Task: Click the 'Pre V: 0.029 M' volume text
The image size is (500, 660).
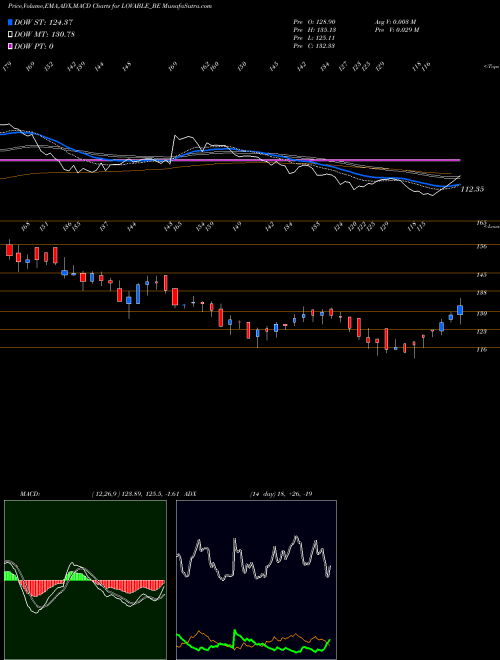Action: pyautogui.click(x=396, y=30)
